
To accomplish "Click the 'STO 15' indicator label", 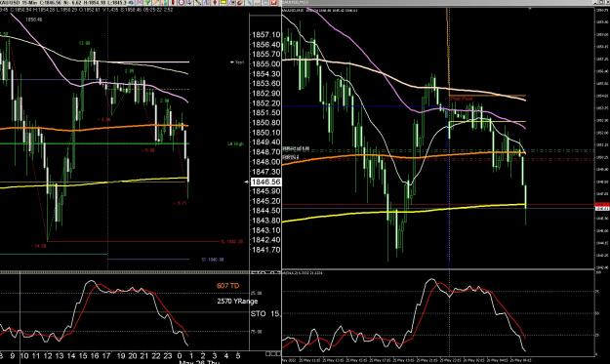I will 265,313.
